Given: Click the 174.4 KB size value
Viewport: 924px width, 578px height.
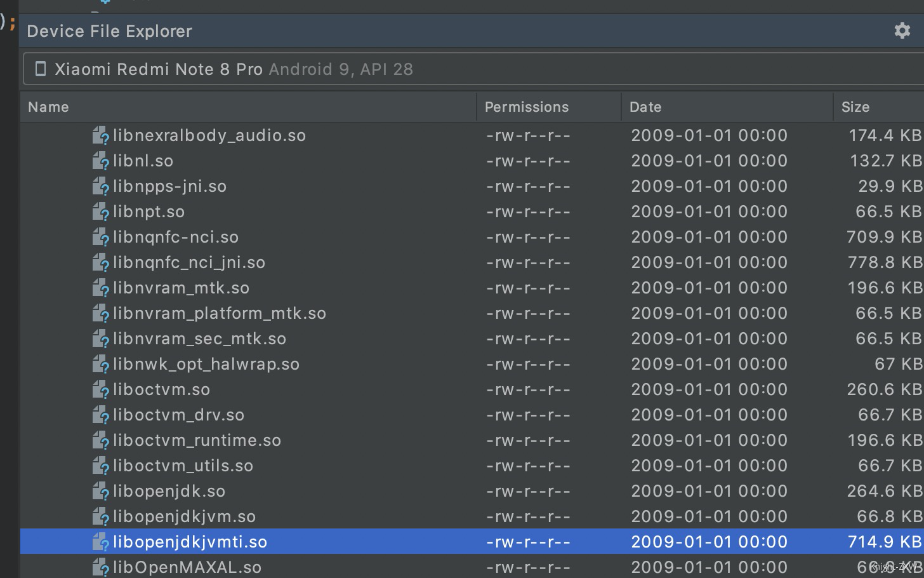Looking at the screenshot, I should (x=885, y=135).
